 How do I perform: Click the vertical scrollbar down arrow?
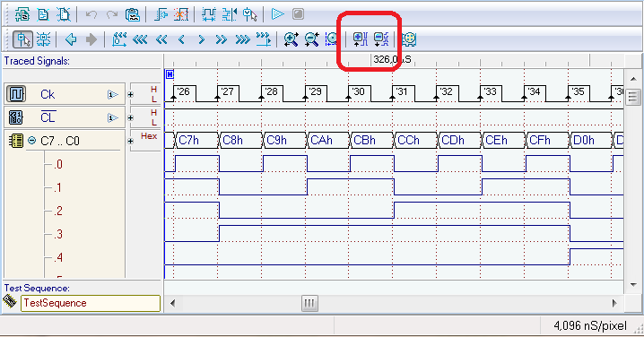coord(633,285)
